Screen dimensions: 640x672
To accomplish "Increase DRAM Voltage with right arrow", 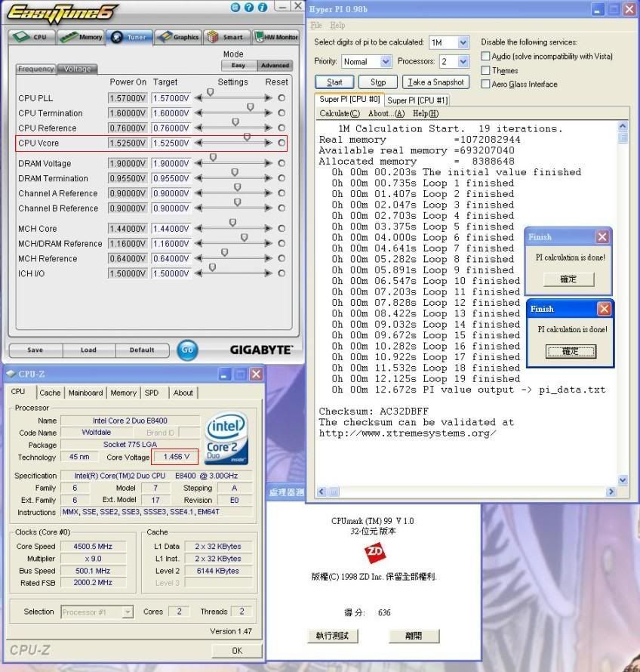I will (269, 163).
